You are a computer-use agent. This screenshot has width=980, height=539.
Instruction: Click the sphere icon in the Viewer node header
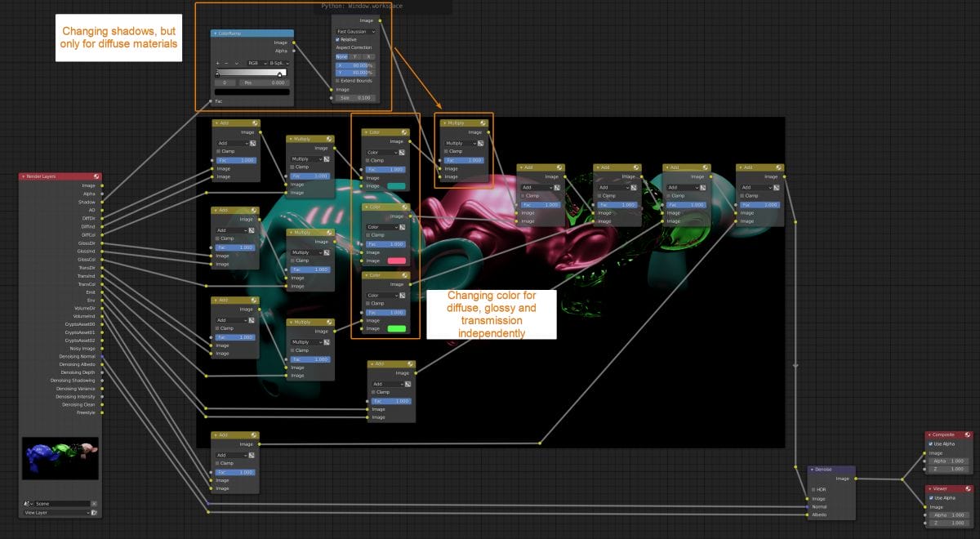click(x=968, y=488)
